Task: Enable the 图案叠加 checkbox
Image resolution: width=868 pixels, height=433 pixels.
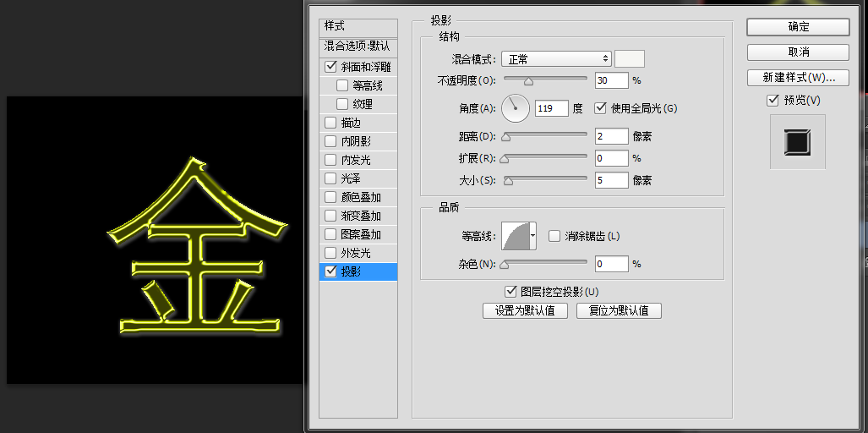Action: click(330, 234)
